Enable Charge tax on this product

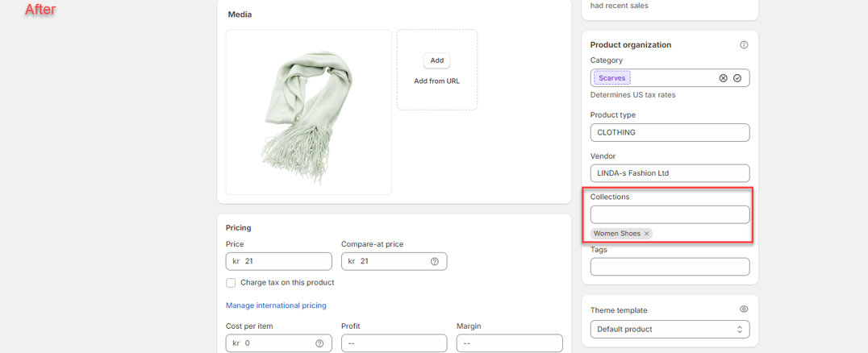coord(231,283)
